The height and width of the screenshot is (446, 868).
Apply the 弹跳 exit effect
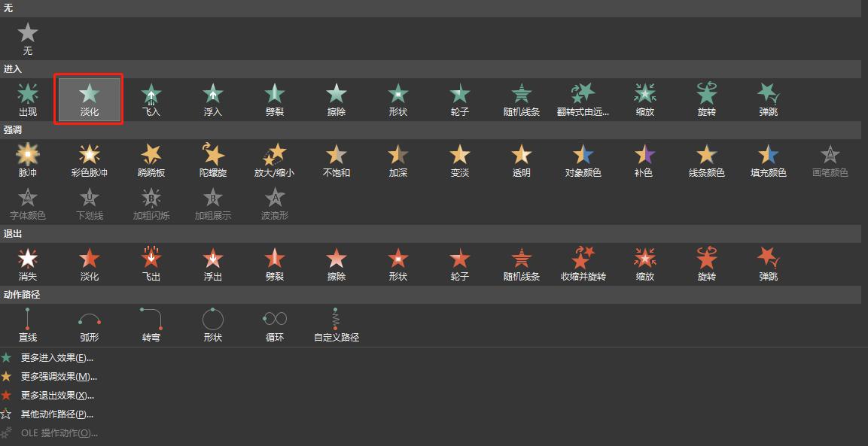[x=767, y=263]
